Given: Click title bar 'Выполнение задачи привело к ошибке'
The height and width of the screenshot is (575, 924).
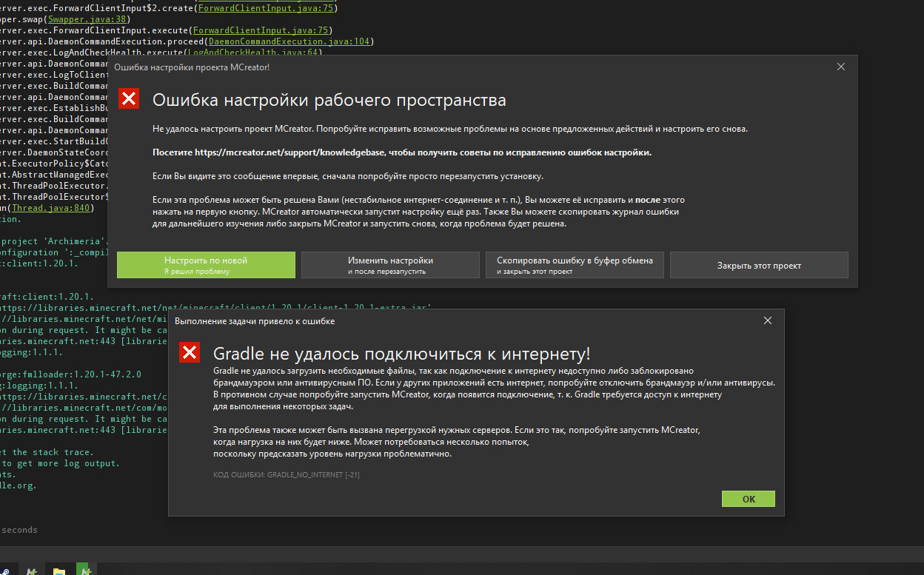Looking at the screenshot, I should 255,321.
